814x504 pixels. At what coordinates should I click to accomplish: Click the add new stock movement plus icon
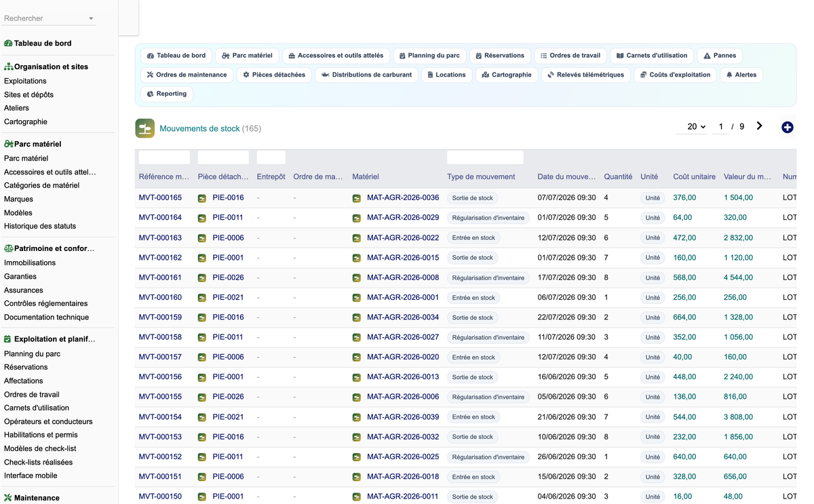(787, 127)
